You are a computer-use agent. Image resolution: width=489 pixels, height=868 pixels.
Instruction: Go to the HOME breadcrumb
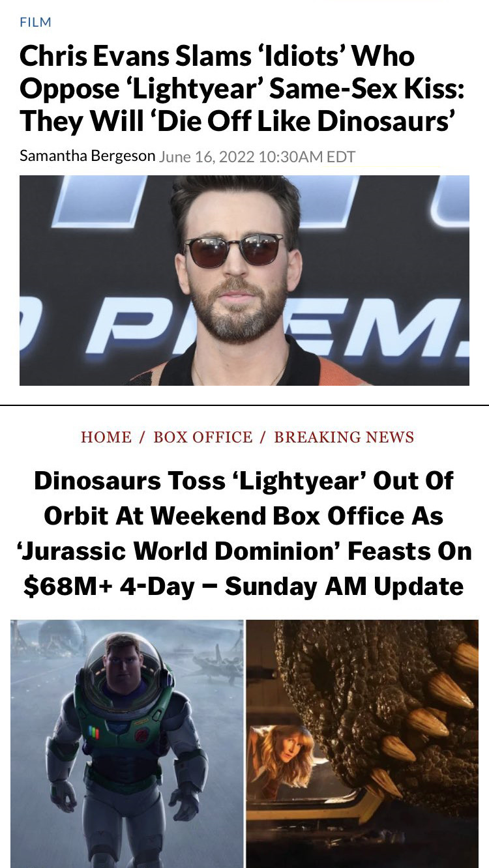coord(106,437)
